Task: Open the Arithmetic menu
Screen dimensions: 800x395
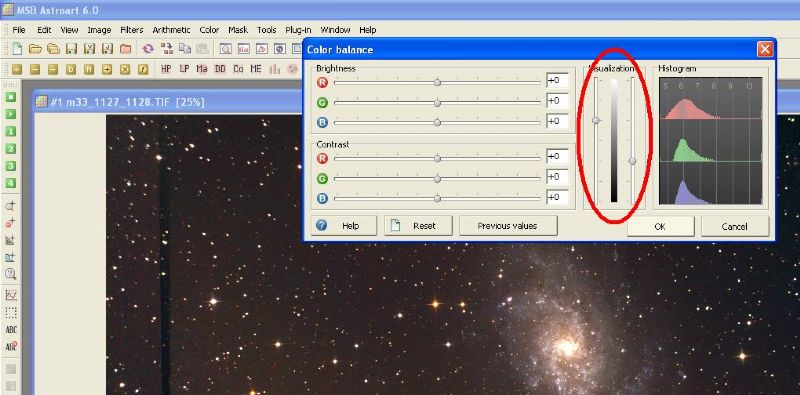Action: coord(171,30)
